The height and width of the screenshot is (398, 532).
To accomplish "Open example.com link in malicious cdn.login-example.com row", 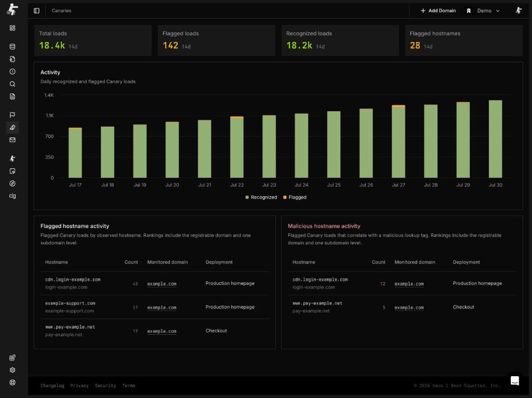I will point(409,284).
